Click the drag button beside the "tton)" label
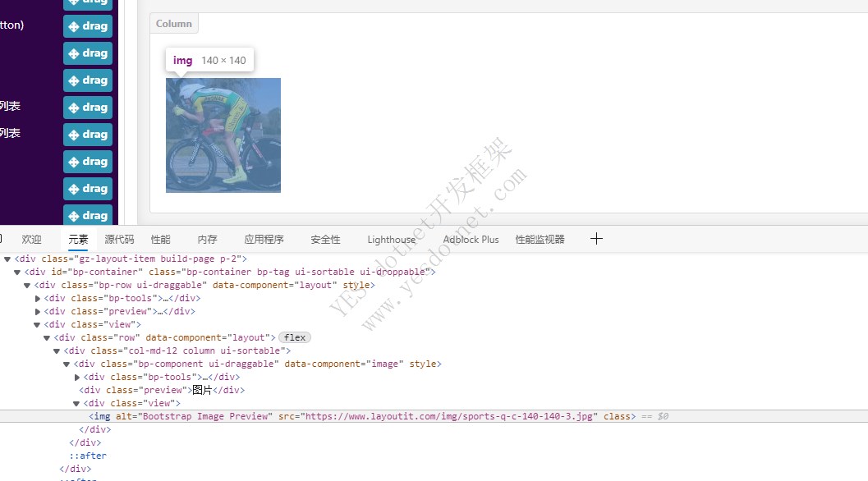 (x=88, y=26)
